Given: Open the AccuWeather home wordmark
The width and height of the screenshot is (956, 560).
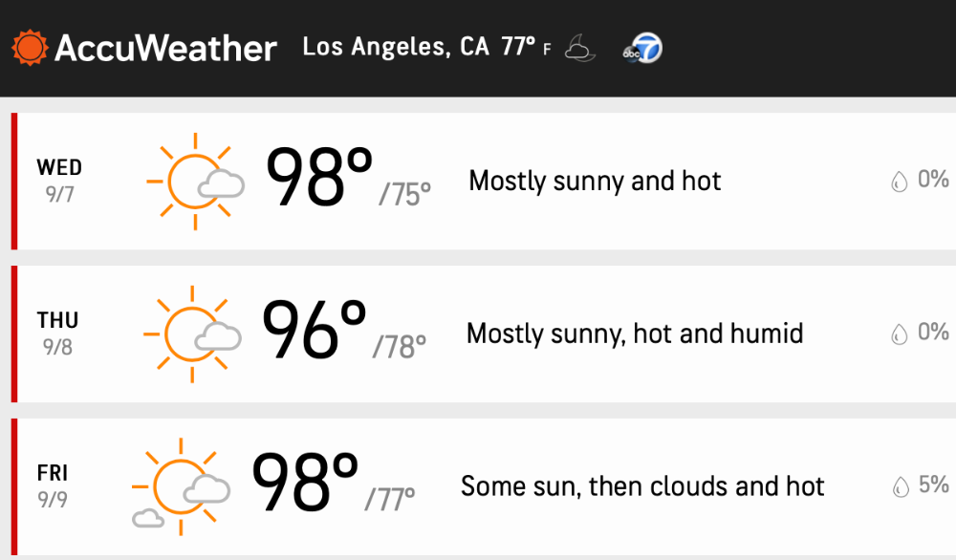Looking at the screenshot, I should [x=165, y=48].
